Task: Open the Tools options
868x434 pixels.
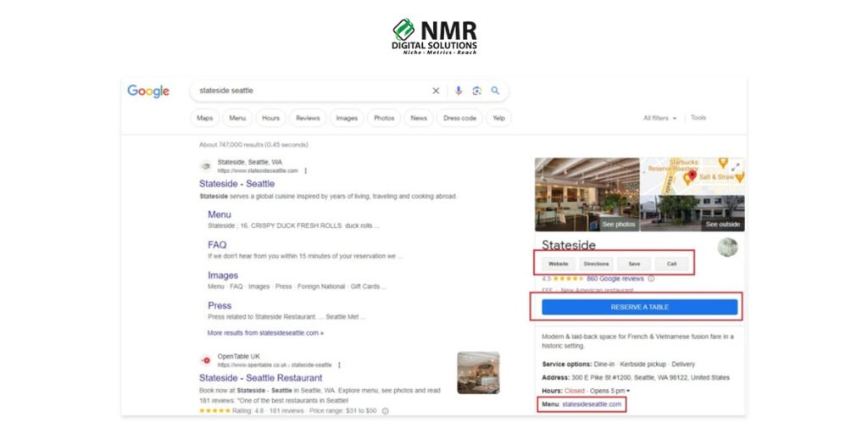Action: coord(698,118)
